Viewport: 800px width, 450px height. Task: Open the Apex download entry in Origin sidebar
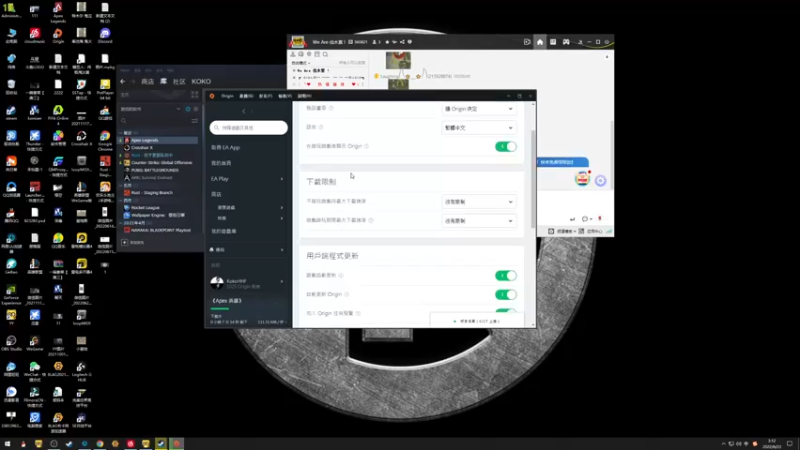227,301
